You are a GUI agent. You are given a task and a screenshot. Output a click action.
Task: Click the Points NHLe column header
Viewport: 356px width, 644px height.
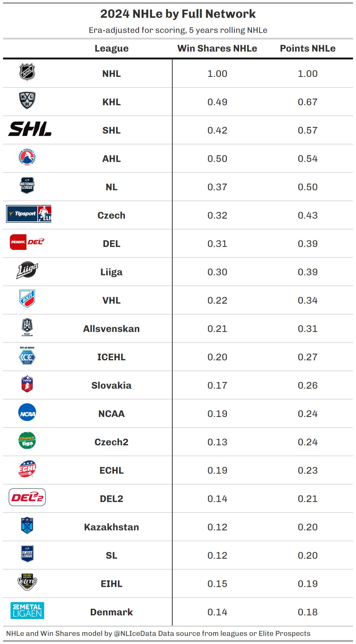pos(308,48)
